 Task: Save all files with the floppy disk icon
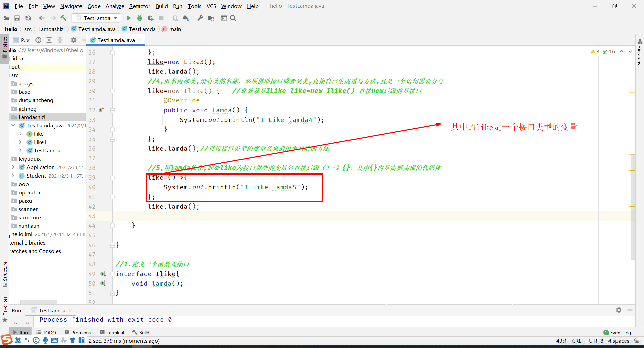coord(17,18)
